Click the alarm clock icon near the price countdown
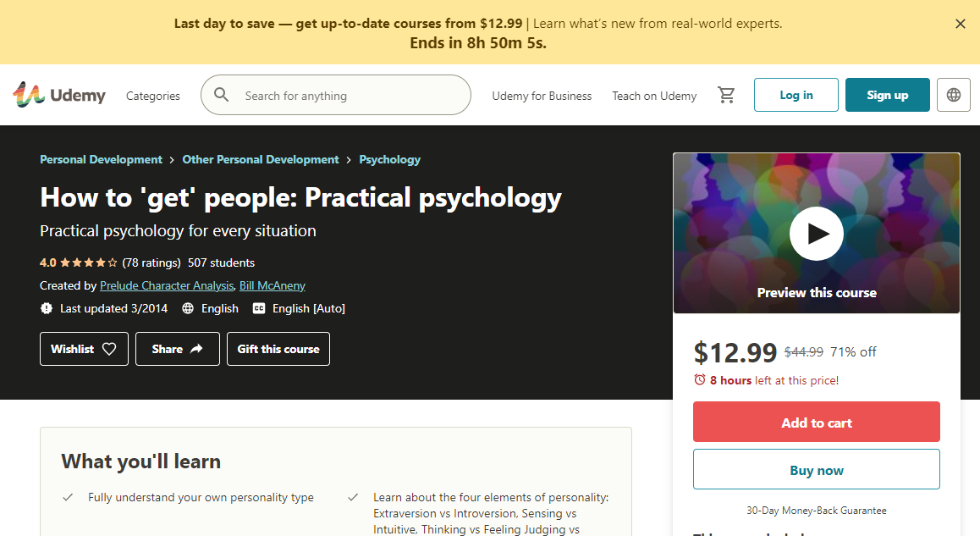The height and width of the screenshot is (536, 980). pyautogui.click(x=699, y=381)
